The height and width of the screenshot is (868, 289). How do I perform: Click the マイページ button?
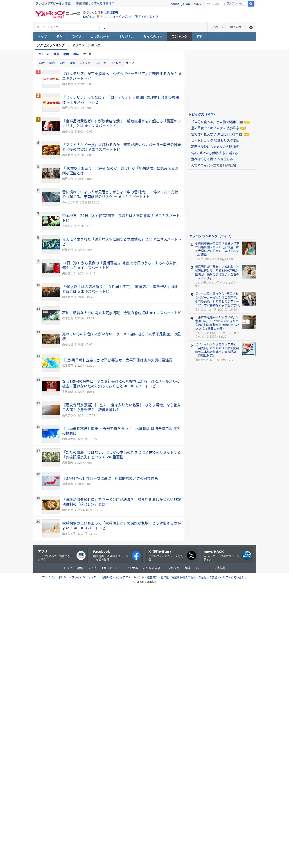click(x=216, y=27)
